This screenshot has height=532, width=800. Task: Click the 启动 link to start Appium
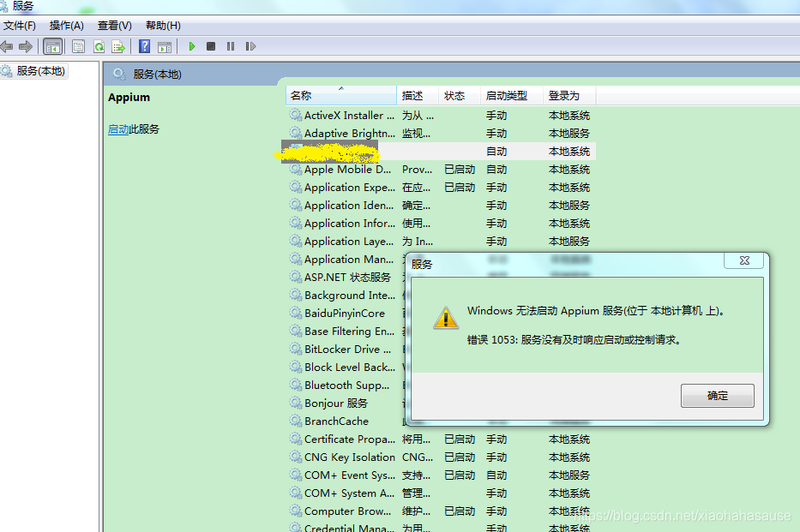pyautogui.click(x=118, y=129)
